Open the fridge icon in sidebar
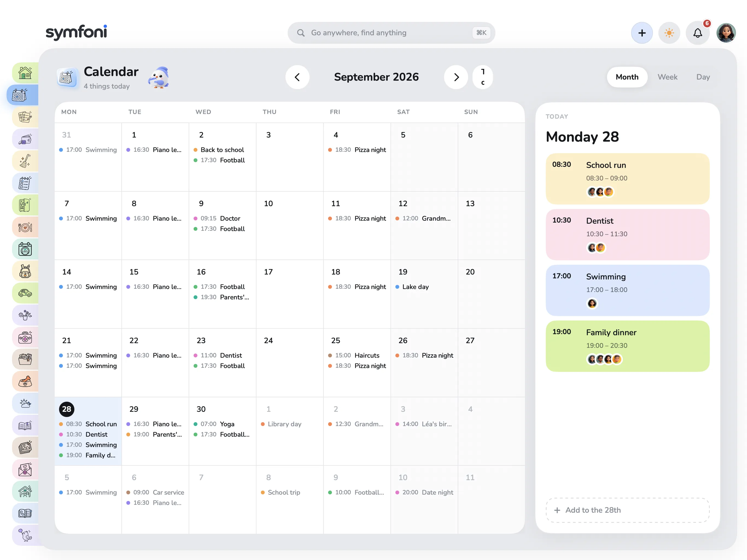 point(25,205)
